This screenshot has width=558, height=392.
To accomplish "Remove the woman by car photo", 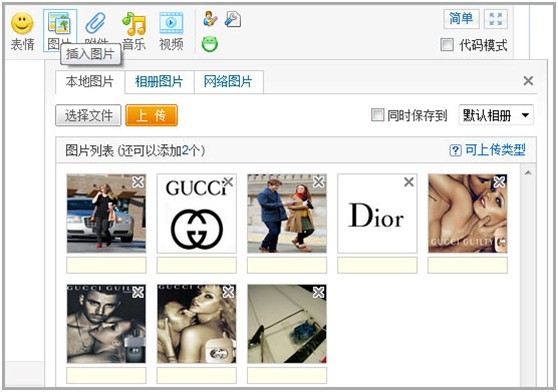I will pos(138,182).
